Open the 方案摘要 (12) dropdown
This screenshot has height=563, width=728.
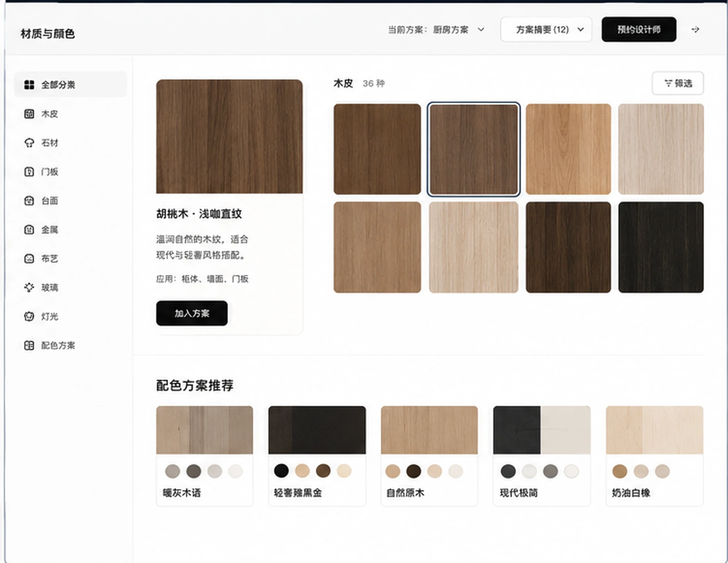click(x=546, y=30)
